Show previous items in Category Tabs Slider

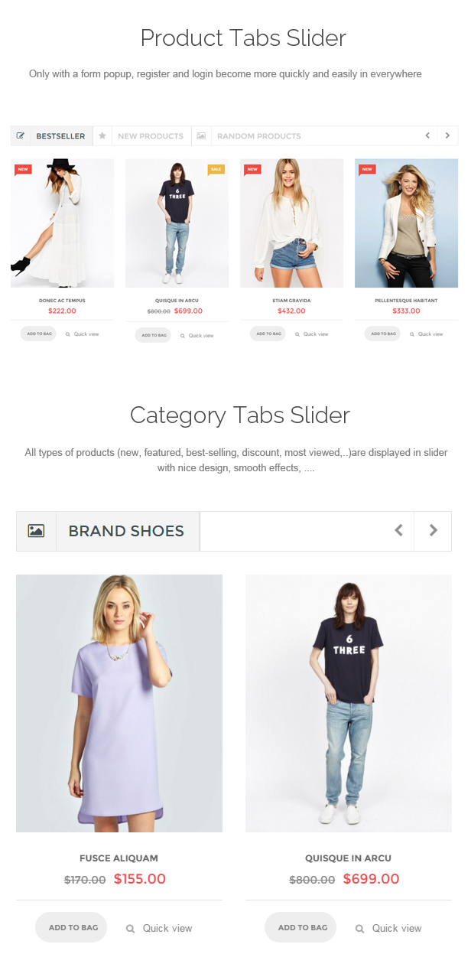pyautogui.click(x=398, y=531)
